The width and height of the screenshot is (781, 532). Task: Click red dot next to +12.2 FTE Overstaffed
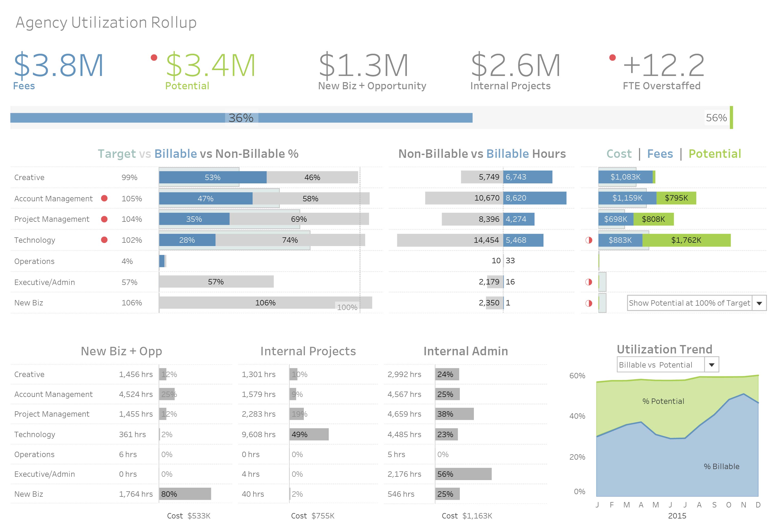(612, 58)
